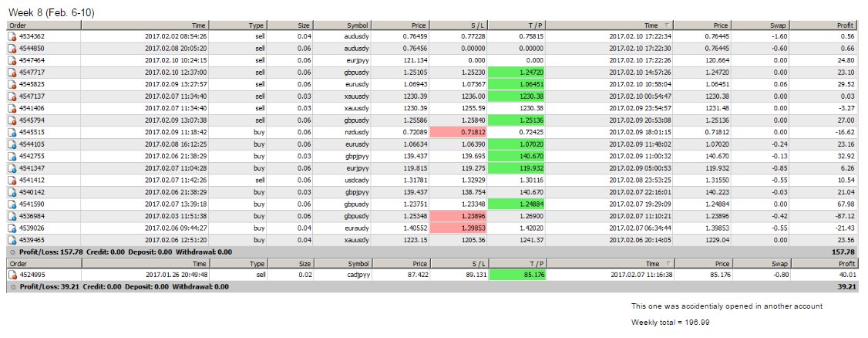Image resolution: width=868 pixels, height=338 pixels.
Task: Choose the icon of order 4541590
Action: pos(12,204)
